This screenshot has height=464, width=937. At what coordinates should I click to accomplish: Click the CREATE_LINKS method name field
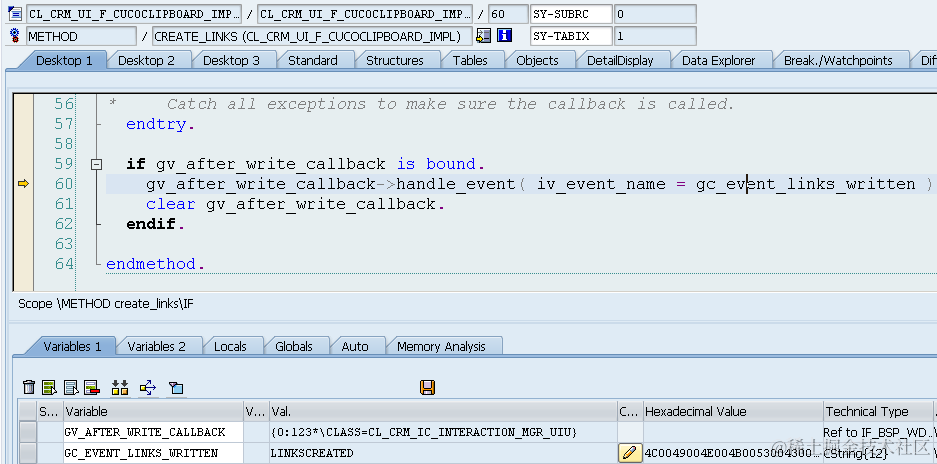[312, 36]
